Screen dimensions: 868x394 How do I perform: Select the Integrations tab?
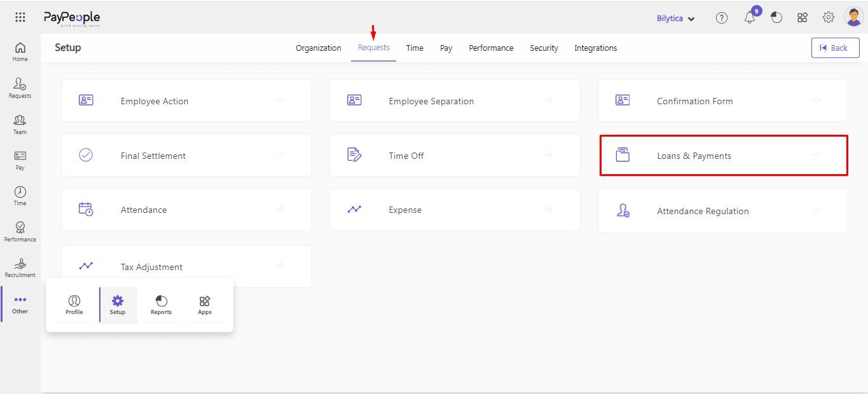(x=595, y=48)
